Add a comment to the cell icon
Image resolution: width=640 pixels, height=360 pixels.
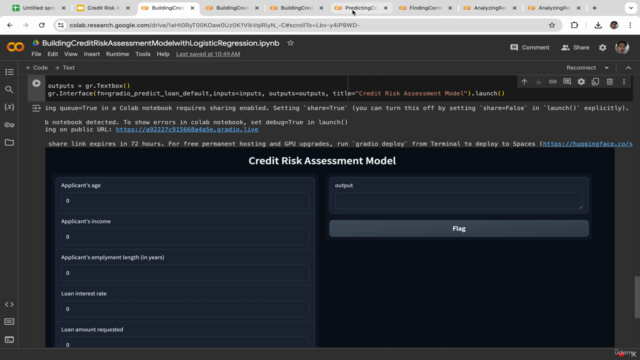[x=567, y=82]
